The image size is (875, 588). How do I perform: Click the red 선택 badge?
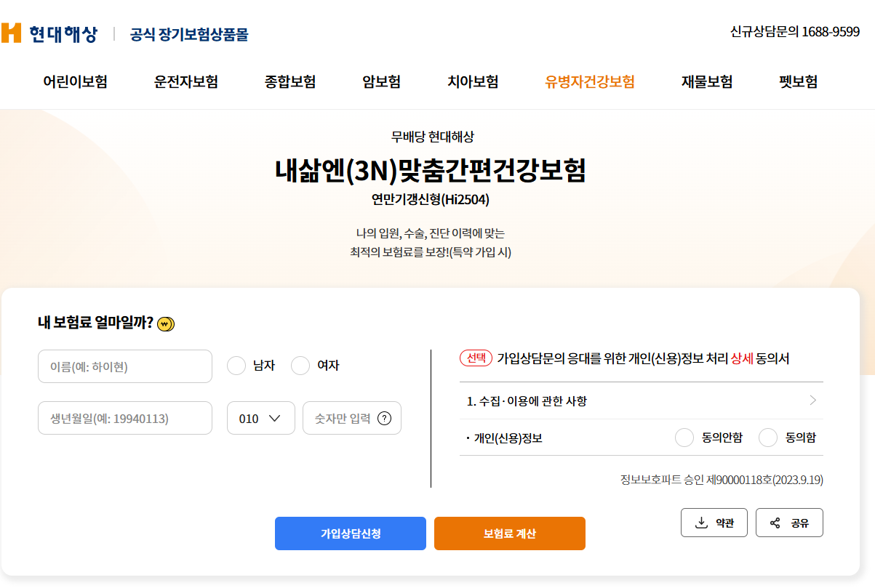[x=476, y=358]
